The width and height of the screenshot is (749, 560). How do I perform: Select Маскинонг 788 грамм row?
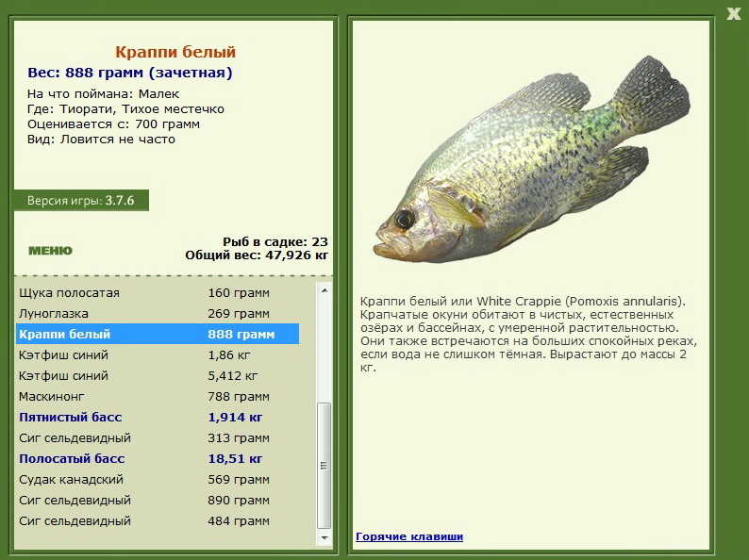point(158,396)
